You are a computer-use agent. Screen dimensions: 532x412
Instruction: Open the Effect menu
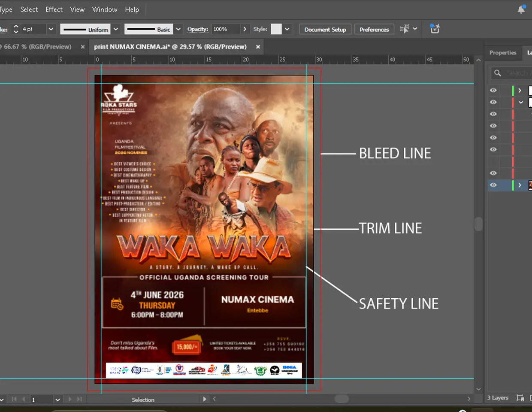pyautogui.click(x=54, y=9)
